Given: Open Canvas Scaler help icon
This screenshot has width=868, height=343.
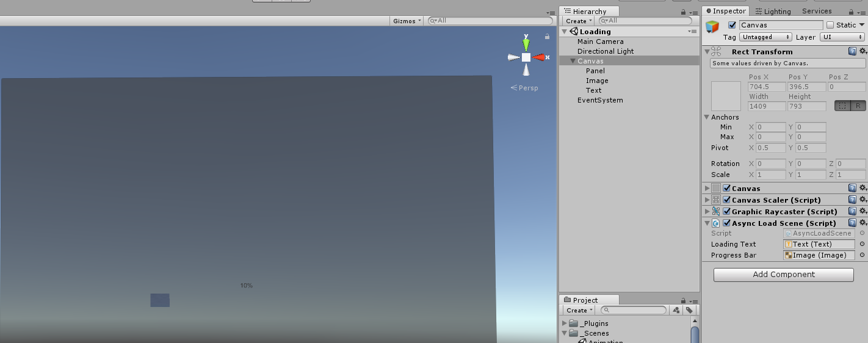Looking at the screenshot, I should (x=852, y=200).
